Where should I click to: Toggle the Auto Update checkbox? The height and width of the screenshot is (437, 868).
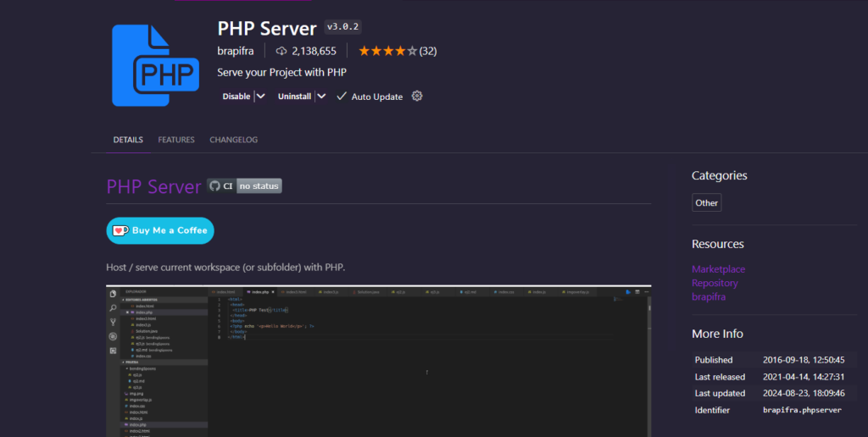click(x=342, y=97)
